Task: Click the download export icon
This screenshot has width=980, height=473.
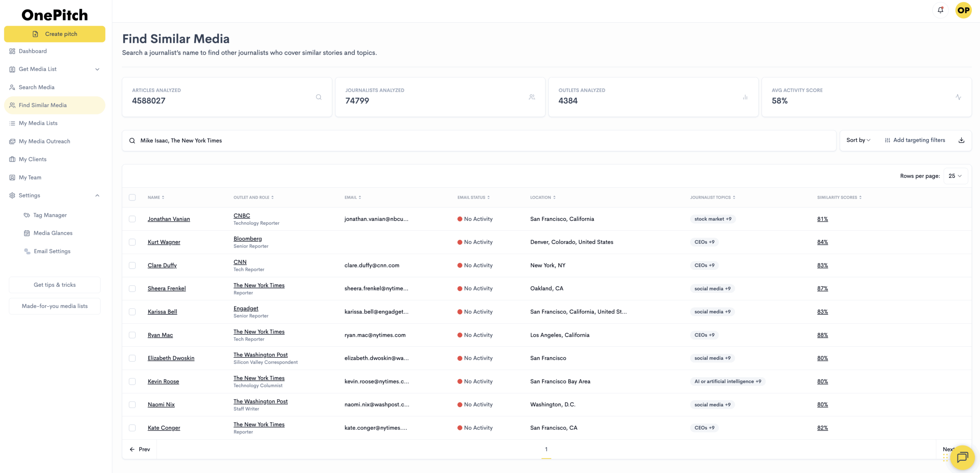Action: pyautogui.click(x=961, y=140)
